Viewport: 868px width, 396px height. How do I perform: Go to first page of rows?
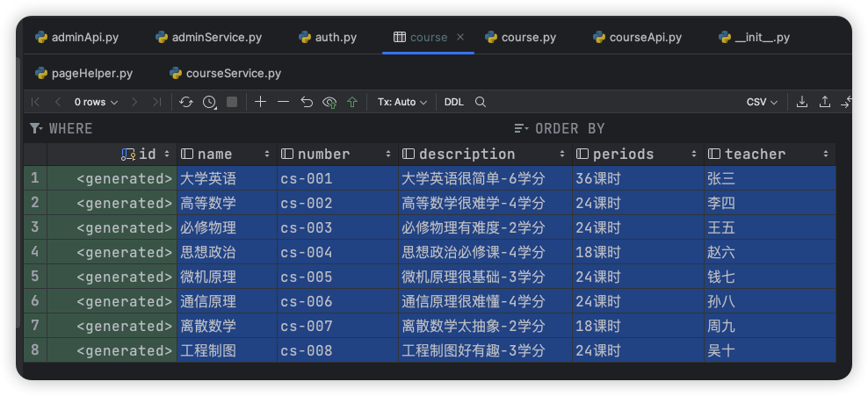(x=35, y=102)
